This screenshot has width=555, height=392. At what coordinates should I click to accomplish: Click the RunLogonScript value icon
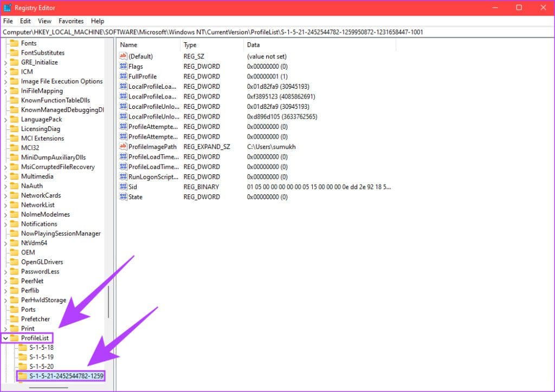[x=123, y=177]
